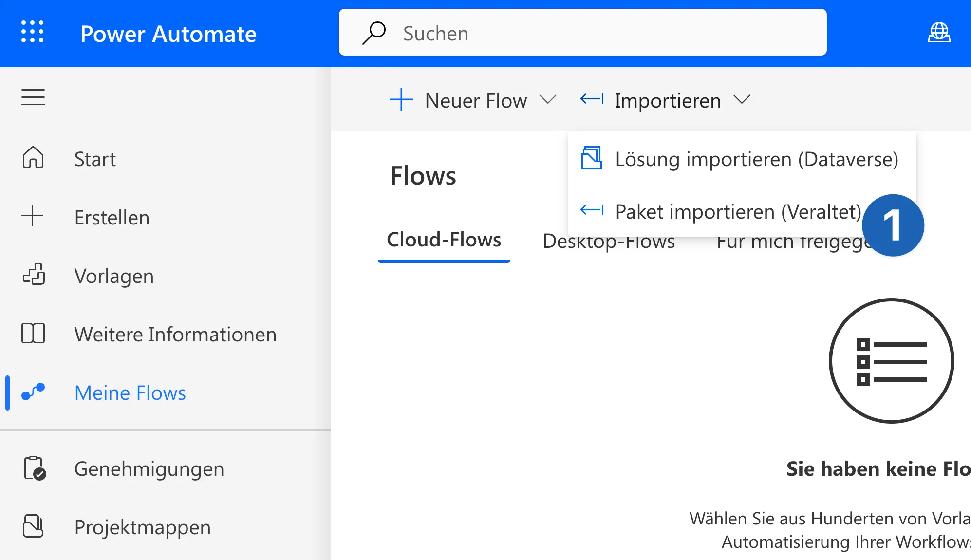Viewport: 971px width, 560px height.
Task: Click the Paket importieren arrow icon
Action: pyautogui.click(x=592, y=210)
